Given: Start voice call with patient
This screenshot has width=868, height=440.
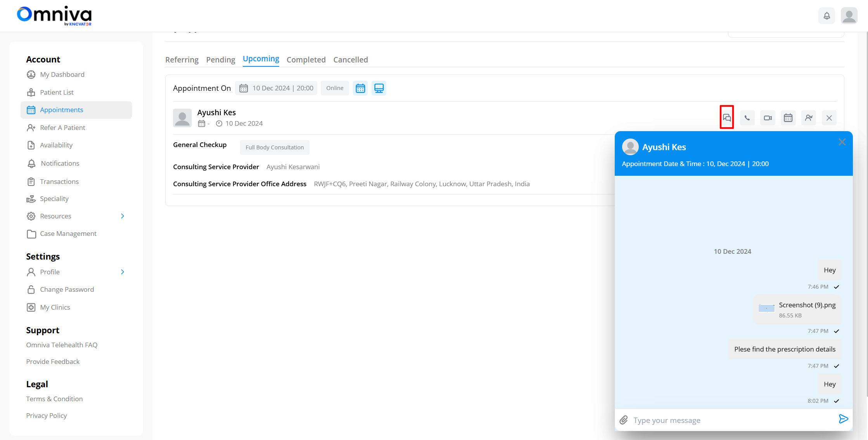Looking at the screenshot, I should coord(747,118).
